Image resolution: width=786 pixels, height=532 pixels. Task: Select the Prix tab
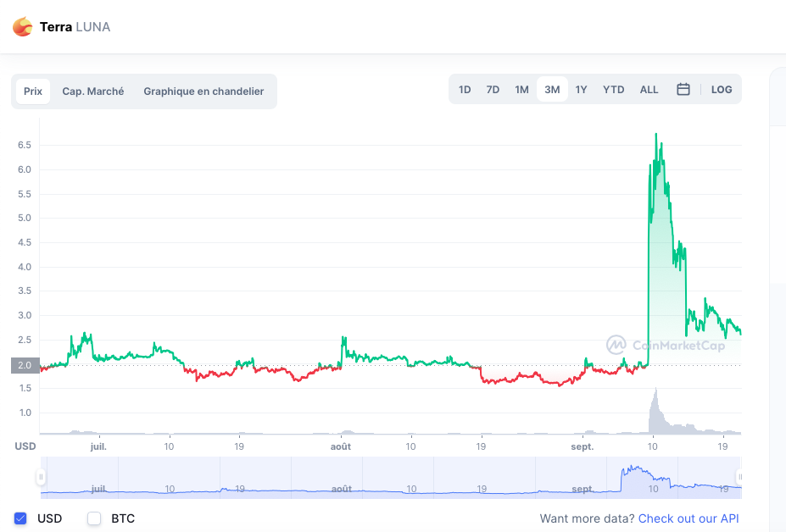[x=33, y=91]
